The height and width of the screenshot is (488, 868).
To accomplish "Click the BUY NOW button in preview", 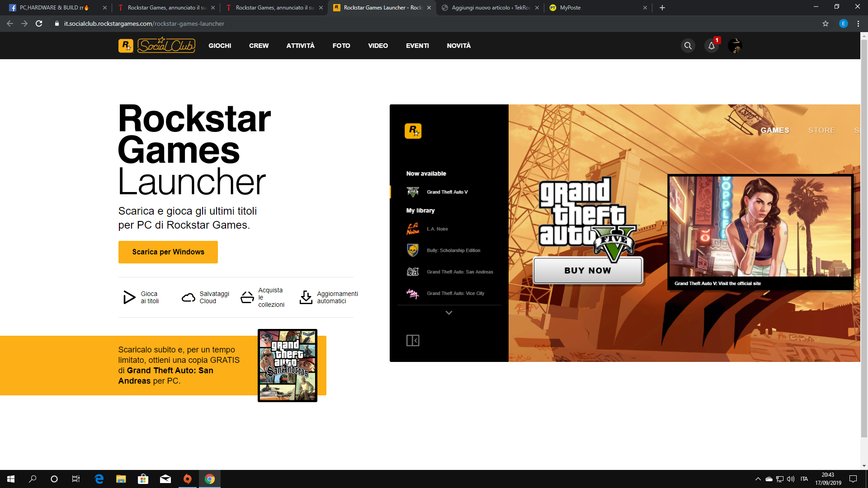I will point(588,270).
